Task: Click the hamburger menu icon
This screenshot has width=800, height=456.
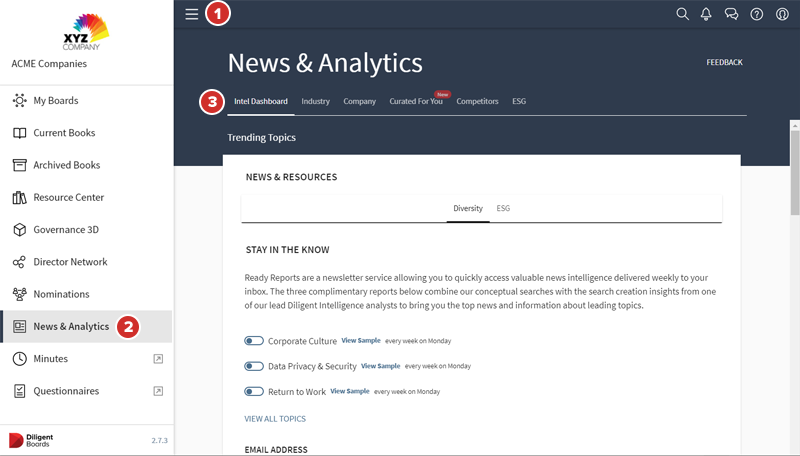Action: pos(192,14)
